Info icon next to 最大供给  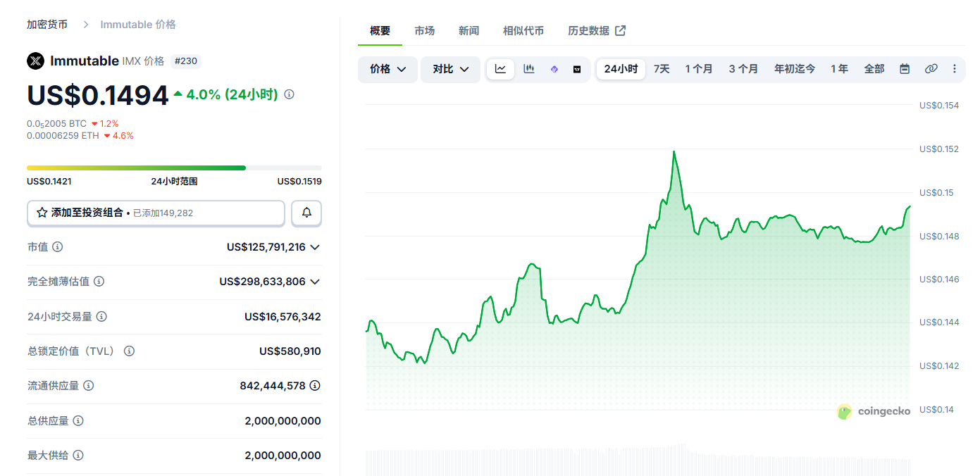coord(78,456)
